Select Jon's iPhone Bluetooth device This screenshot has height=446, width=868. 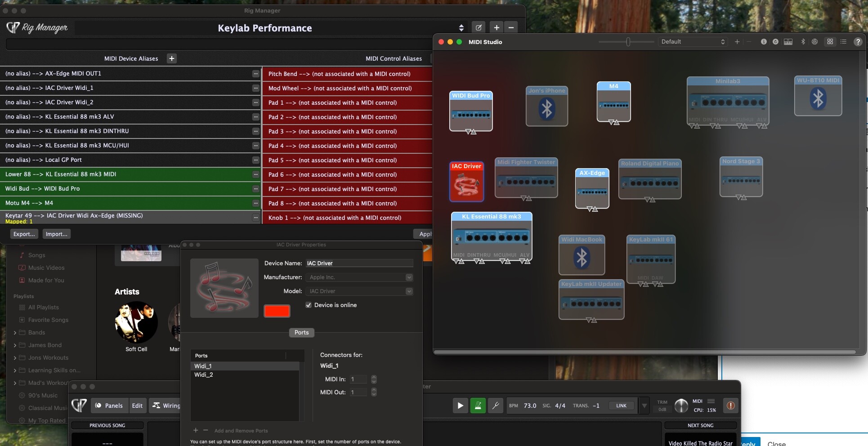click(547, 106)
